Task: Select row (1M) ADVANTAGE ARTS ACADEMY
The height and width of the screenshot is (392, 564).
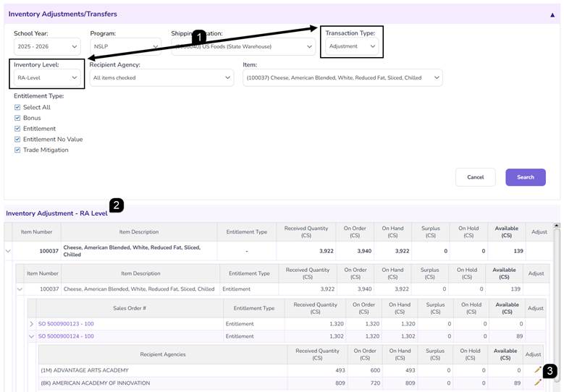Action: pos(290,370)
